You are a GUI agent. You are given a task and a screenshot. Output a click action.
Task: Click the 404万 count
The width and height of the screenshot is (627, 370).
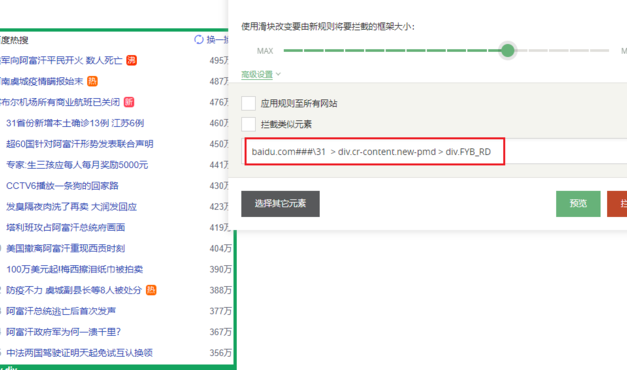(220, 248)
